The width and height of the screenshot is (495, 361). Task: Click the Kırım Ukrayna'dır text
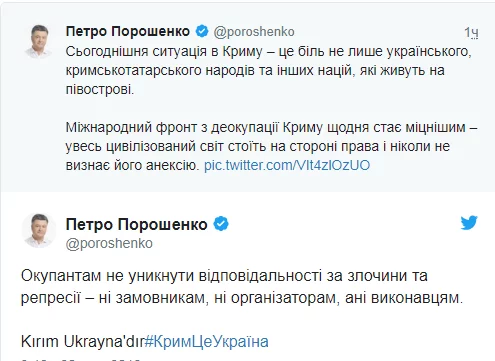point(82,342)
